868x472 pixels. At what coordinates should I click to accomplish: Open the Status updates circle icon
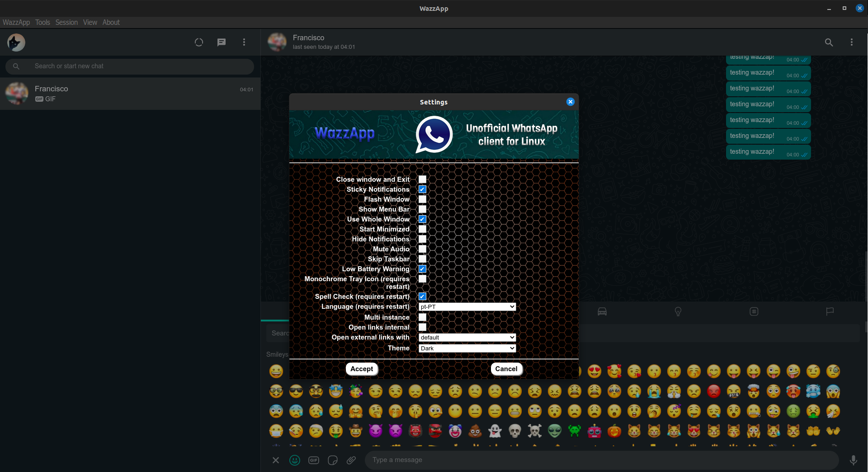tap(199, 42)
